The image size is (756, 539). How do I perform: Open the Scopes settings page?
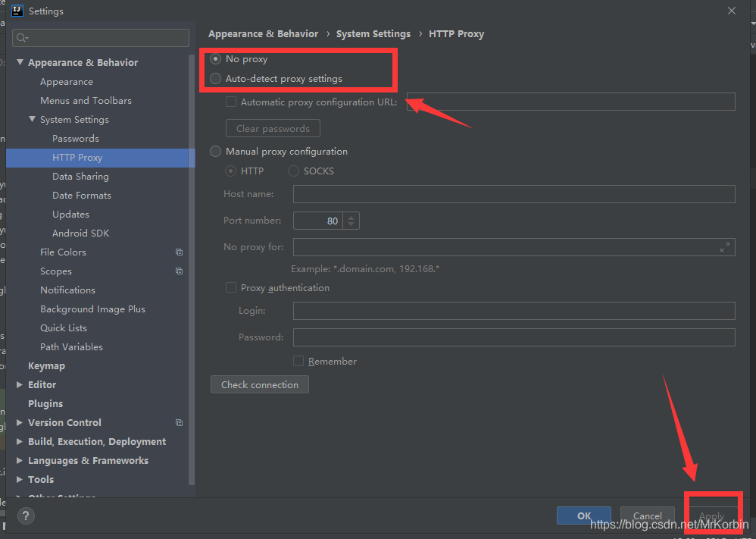(x=56, y=271)
